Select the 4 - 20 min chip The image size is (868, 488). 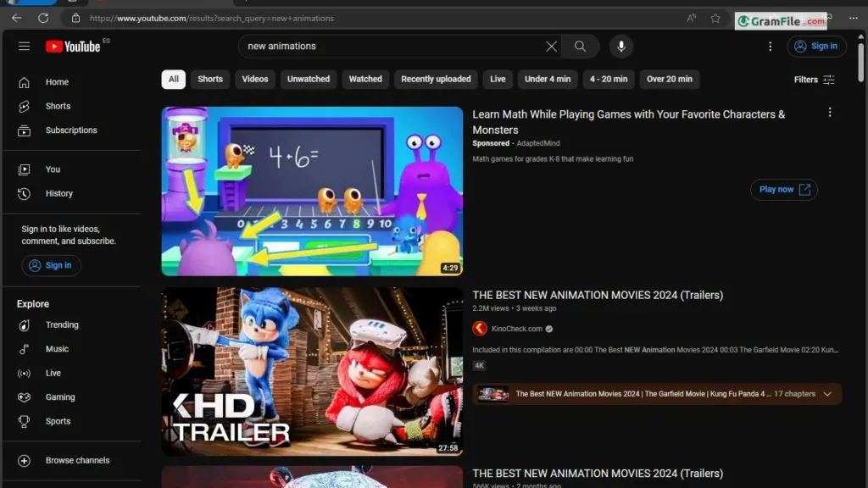609,79
